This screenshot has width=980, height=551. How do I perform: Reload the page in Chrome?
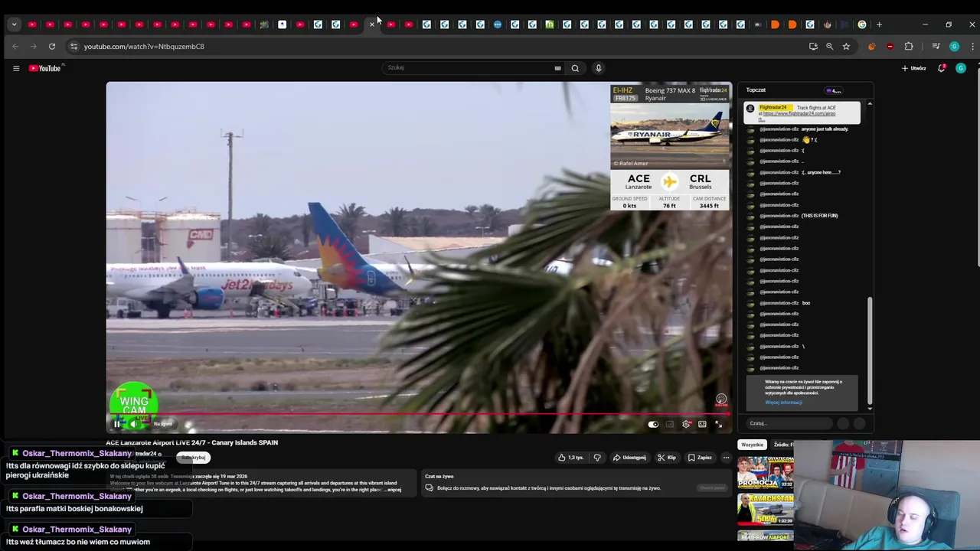(52, 47)
